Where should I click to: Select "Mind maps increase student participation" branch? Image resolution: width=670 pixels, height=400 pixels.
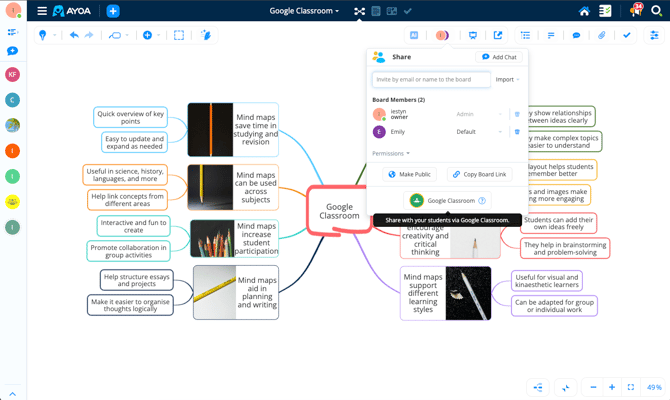(x=234, y=238)
